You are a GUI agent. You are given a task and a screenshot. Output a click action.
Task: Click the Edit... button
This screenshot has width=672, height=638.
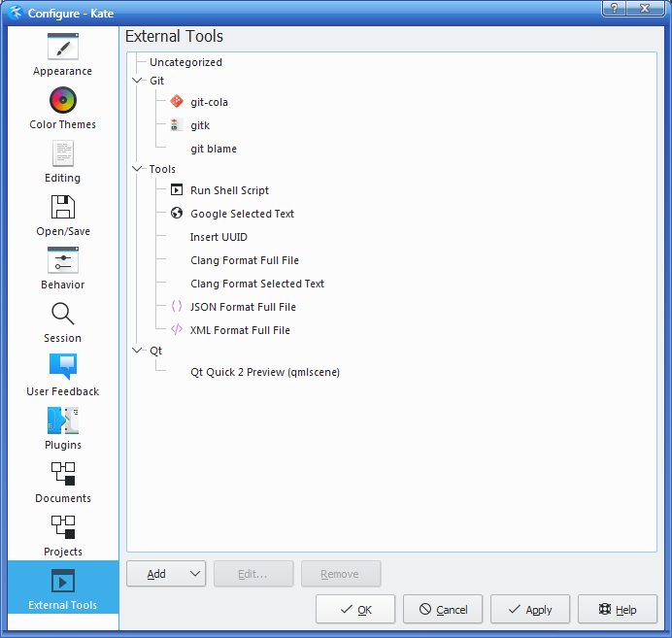point(253,574)
